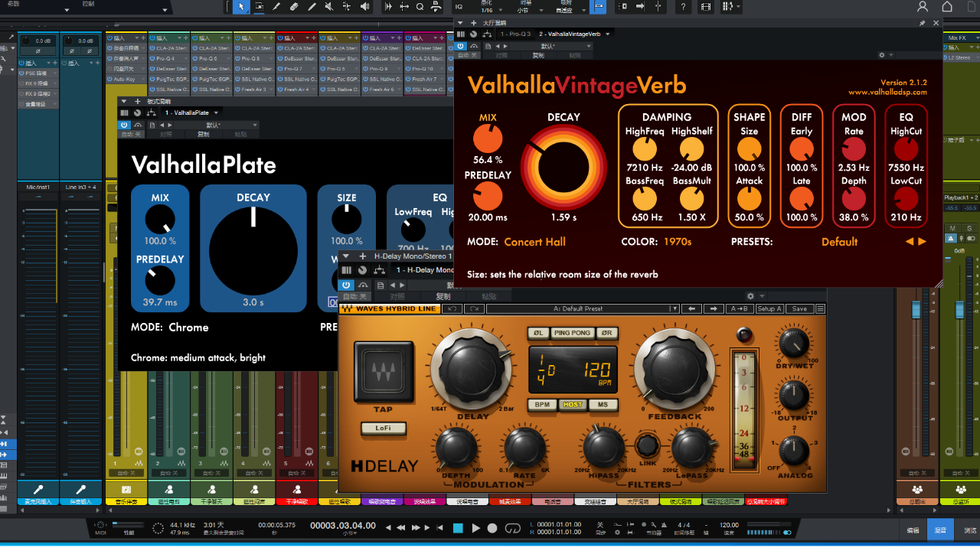Image resolution: width=980 pixels, height=551 pixels.
Task: Switch to the ValhallaVintageVerb plugin tab
Action: point(569,34)
